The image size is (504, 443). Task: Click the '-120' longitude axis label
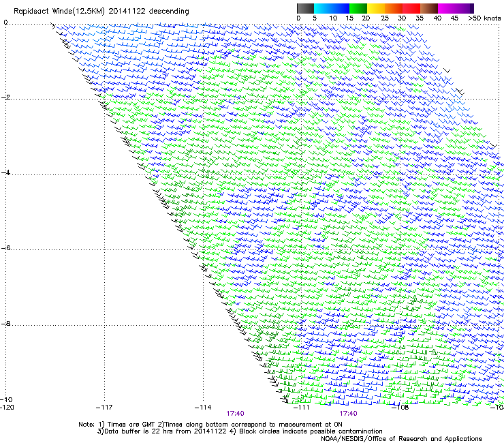(7, 408)
